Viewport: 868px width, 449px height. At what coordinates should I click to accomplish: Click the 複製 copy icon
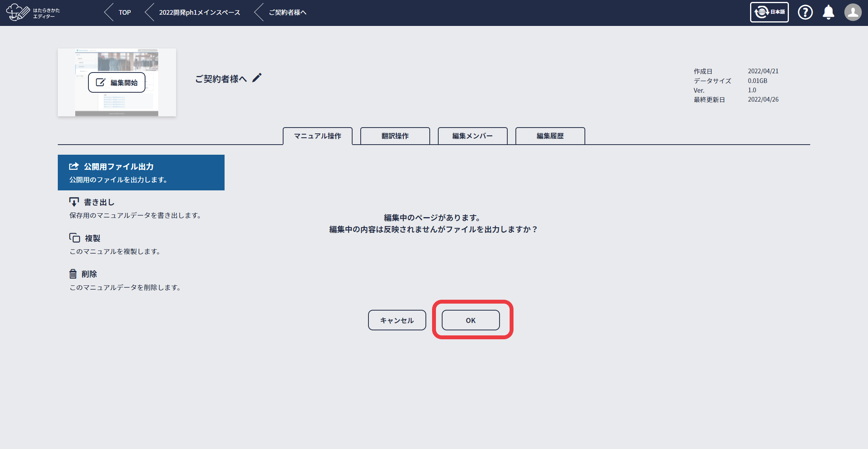(74, 238)
